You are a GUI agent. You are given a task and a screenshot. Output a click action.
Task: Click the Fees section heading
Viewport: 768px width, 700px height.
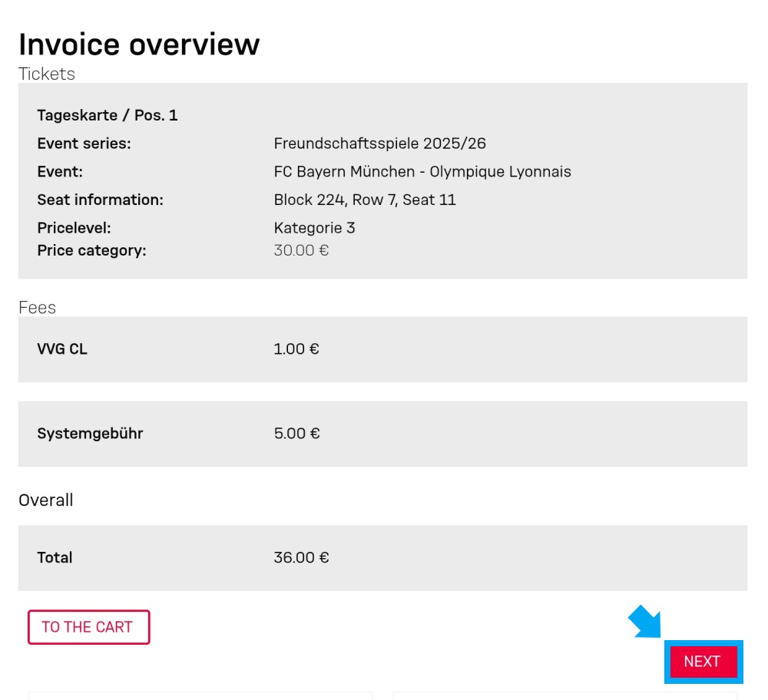point(37,307)
